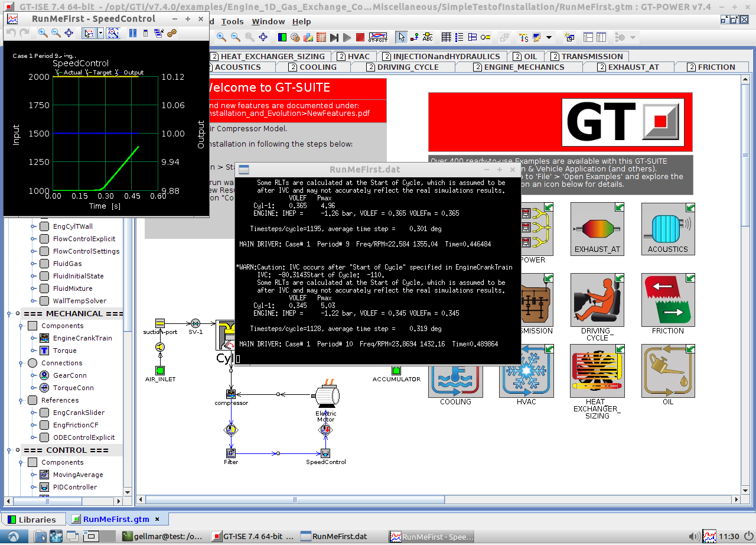Expand the WallTempSolver tree node
This screenshot has width=756, height=545.
(32, 301)
